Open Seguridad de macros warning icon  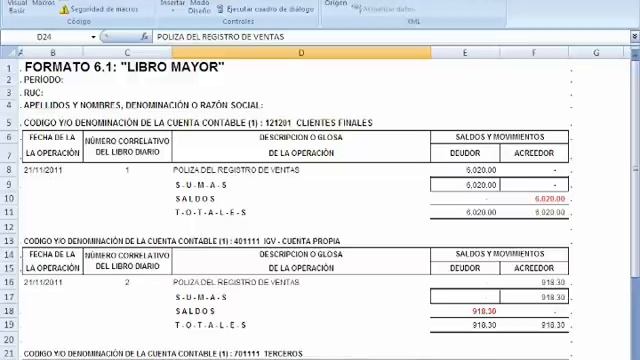[x=64, y=9]
